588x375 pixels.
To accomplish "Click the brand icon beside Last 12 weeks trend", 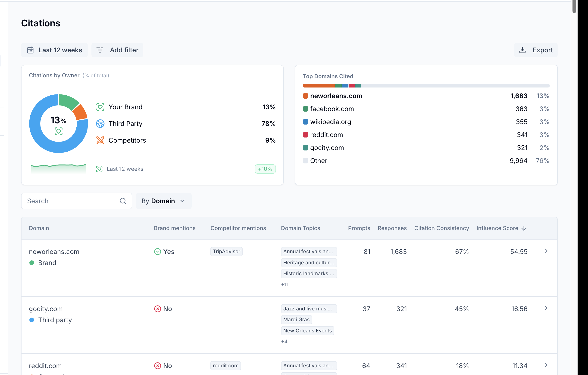I will coord(99,169).
